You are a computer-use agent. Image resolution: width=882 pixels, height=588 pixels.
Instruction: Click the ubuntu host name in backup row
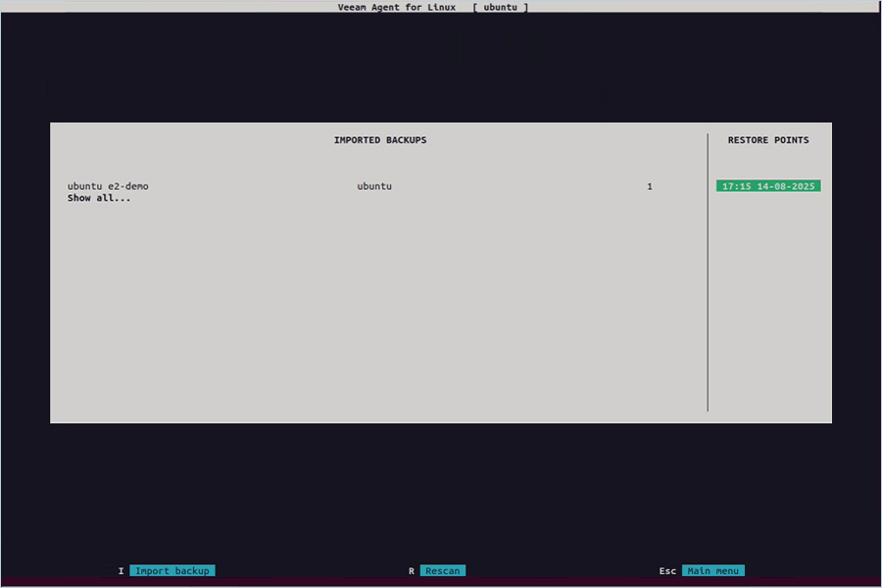click(x=374, y=186)
